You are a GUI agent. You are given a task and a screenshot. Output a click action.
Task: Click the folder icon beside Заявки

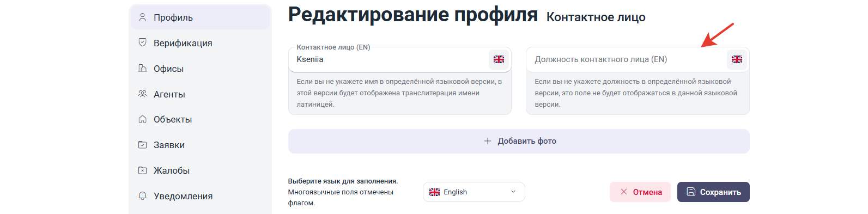click(143, 145)
